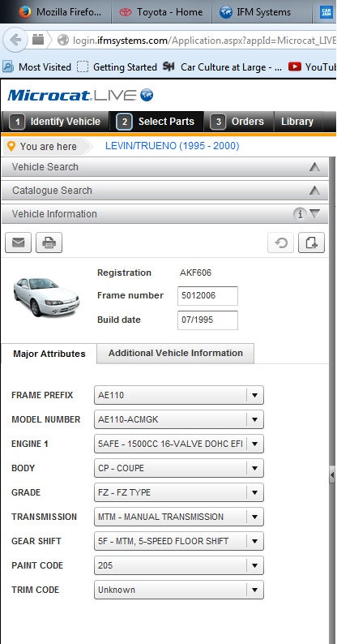
Task: Click the reset/undo arrow icon
Action: pos(281,243)
